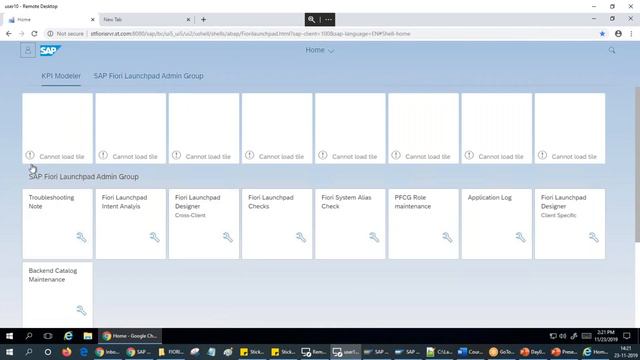640x360 pixels.
Task: Select the New Tab browser tab
Action: click(x=146, y=20)
